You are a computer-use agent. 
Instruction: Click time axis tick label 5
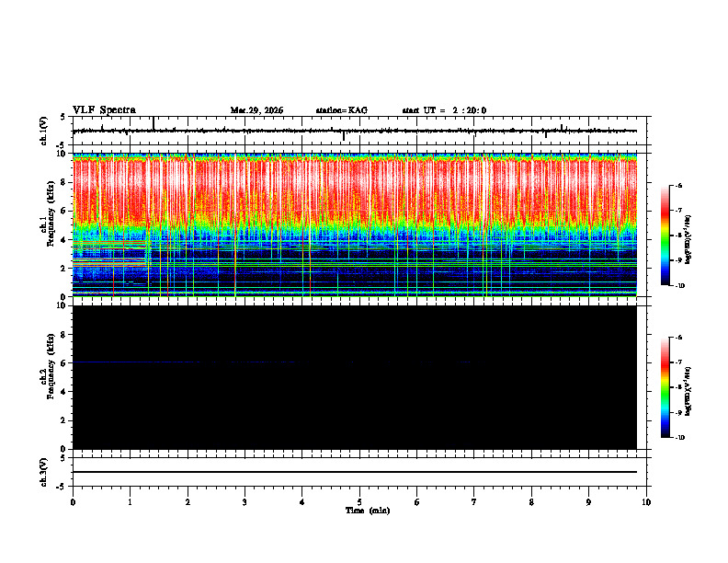click(x=359, y=502)
